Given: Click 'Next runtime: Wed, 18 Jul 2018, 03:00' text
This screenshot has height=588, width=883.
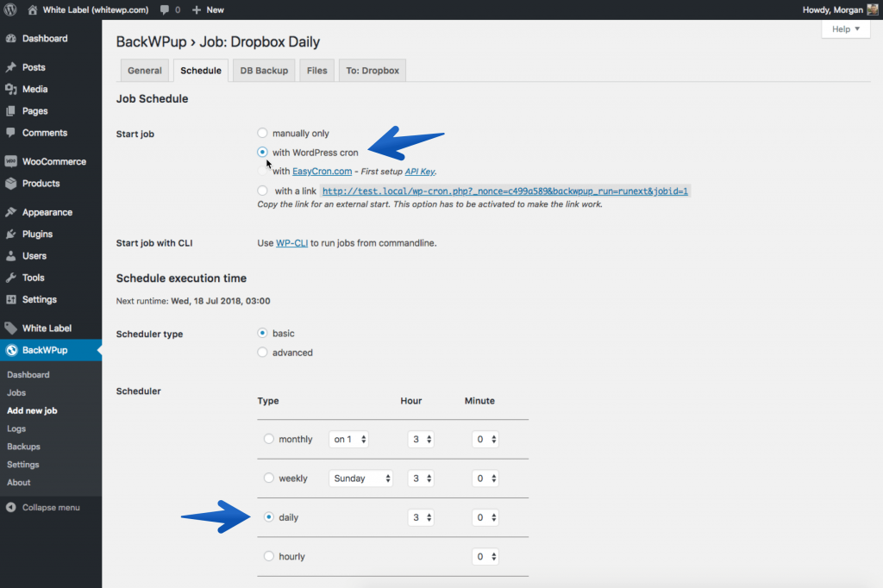Looking at the screenshot, I should point(193,301).
